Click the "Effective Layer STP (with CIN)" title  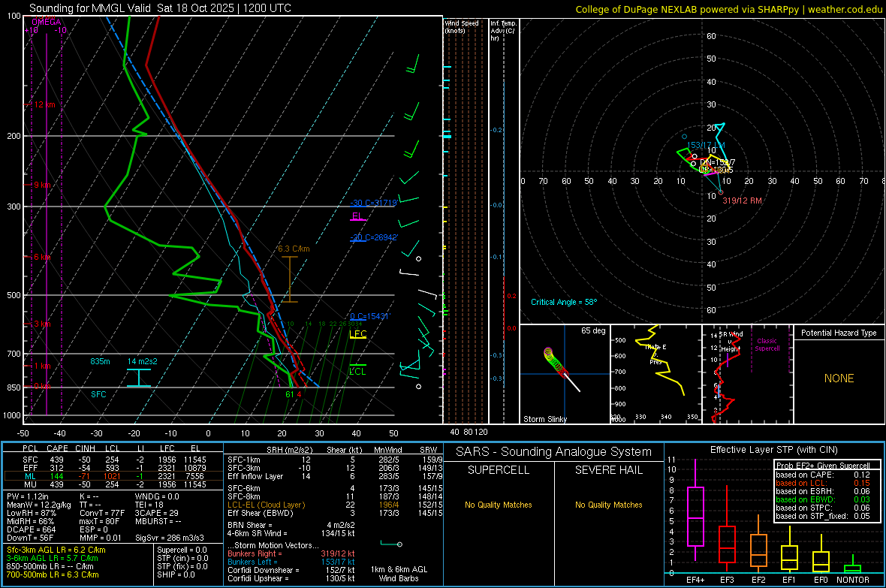tap(773, 450)
